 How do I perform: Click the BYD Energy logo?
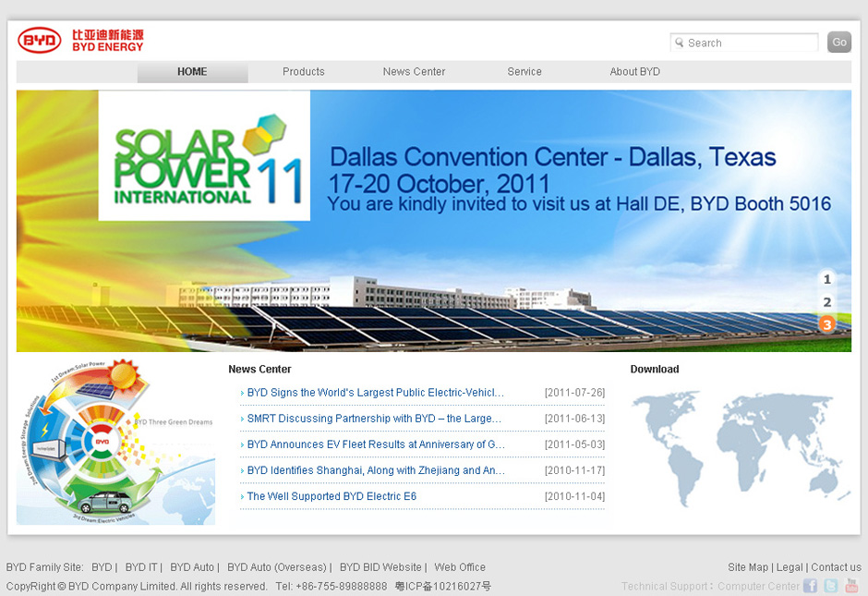click(81, 41)
